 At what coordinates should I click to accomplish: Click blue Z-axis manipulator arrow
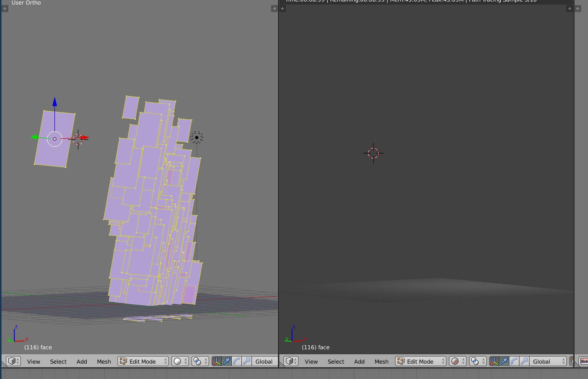55,102
